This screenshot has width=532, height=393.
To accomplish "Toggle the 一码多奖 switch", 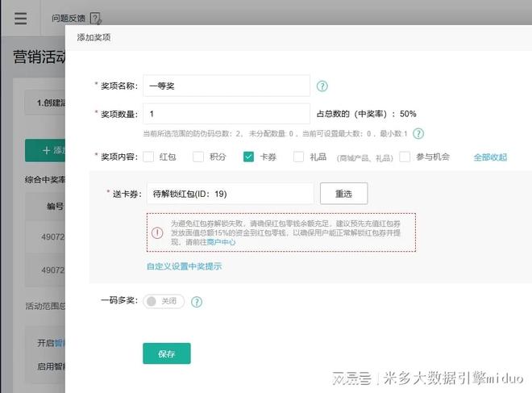I will (164, 302).
